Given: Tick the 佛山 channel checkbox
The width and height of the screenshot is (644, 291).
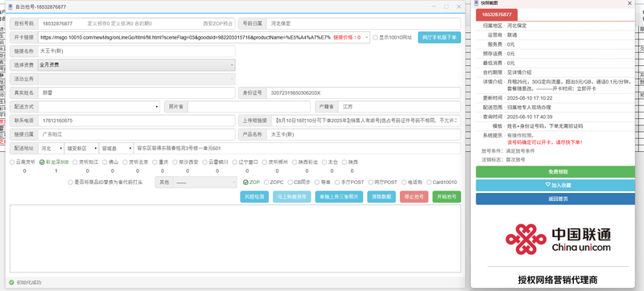Looking at the screenshot, I should coord(105,162).
